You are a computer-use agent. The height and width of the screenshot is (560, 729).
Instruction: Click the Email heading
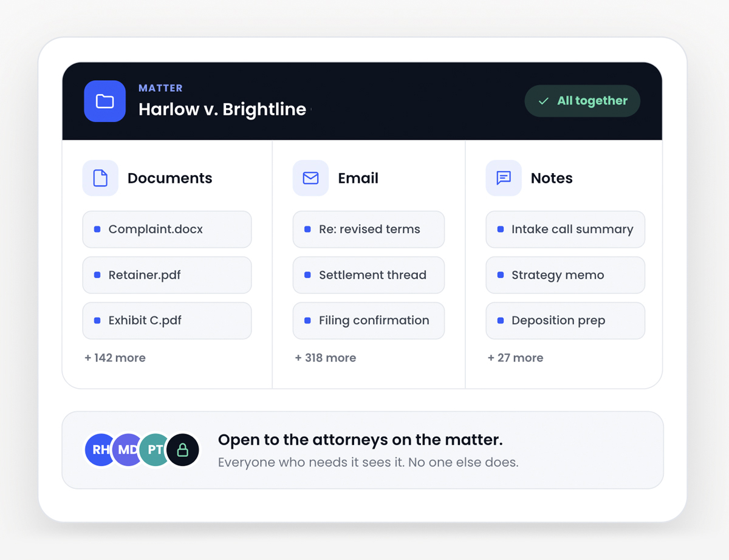click(x=358, y=178)
